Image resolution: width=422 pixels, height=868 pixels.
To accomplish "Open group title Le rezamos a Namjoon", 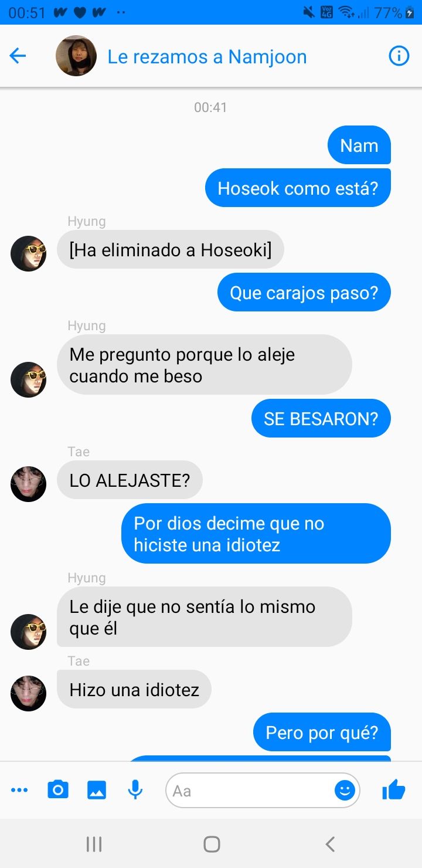I will [207, 57].
